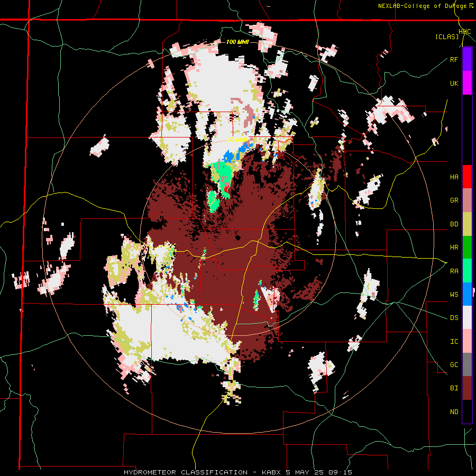
Task: Click the HA legend label
Action: click(x=454, y=177)
